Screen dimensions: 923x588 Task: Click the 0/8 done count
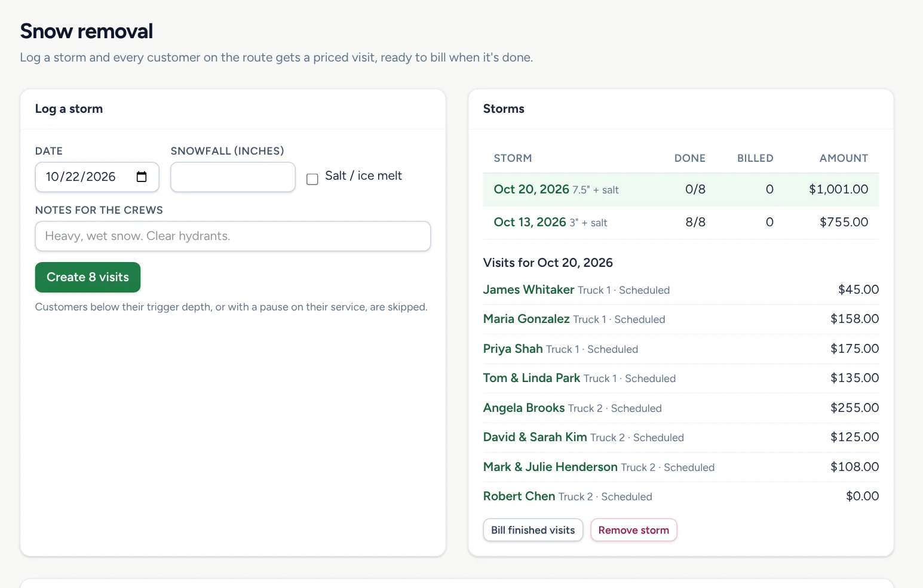(x=695, y=189)
